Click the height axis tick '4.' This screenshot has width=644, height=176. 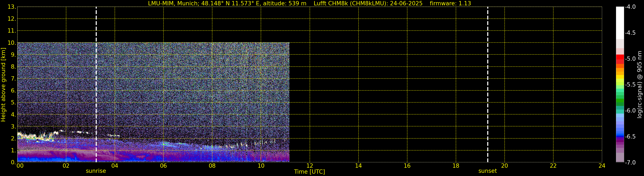pyautogui.click(x=13, y=115)
